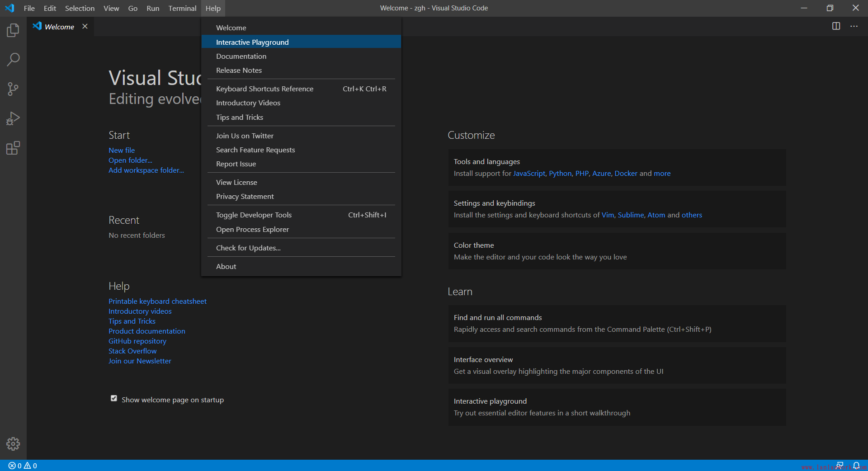
Task: Open the Selection menu
Action: coord(80,8)
